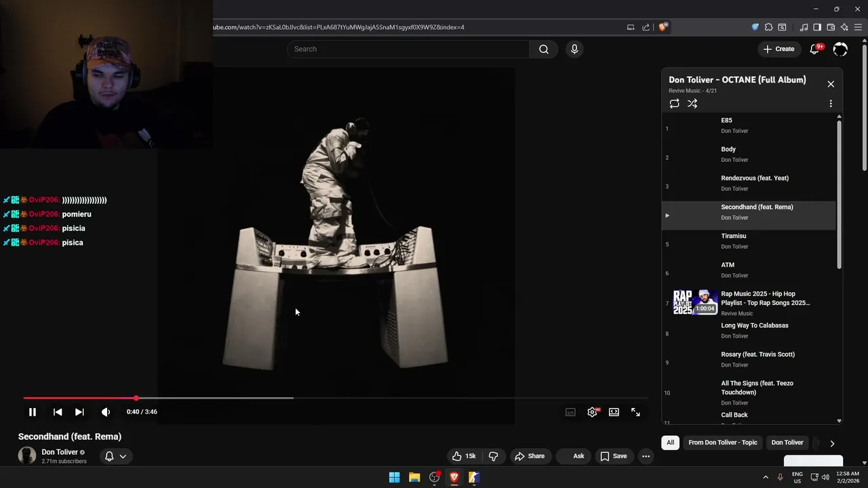The image size is (868, 488).
Task: Click the Ask button
Action: [x=574, y=456]
